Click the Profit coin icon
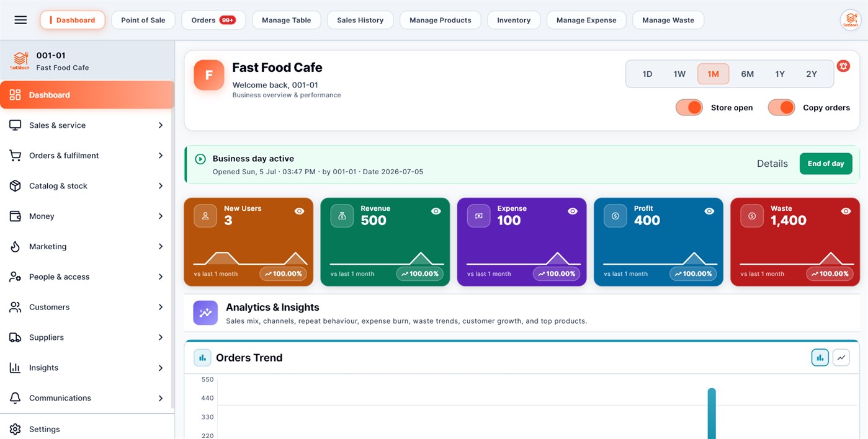This screenshot has width=868, height=439. click(615, 216)
